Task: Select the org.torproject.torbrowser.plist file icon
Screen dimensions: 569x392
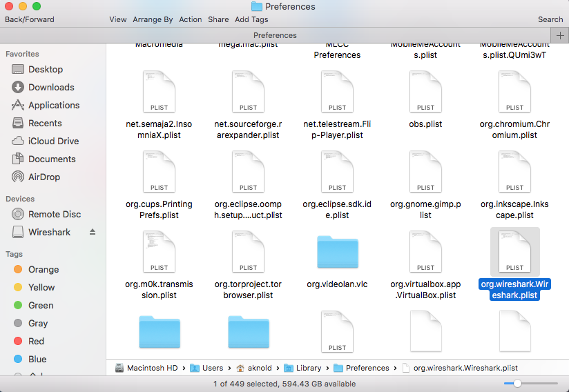Action: pyautogui.click(x=248, y=253)
